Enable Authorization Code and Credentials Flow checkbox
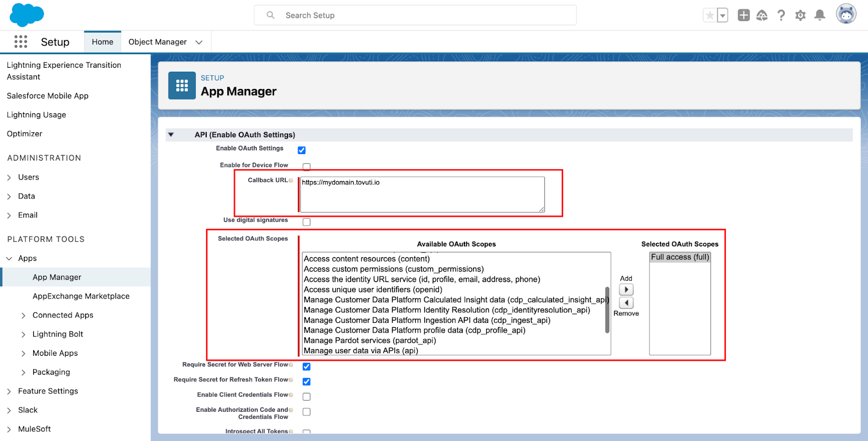The image size is (868, 441). (307, 412)
